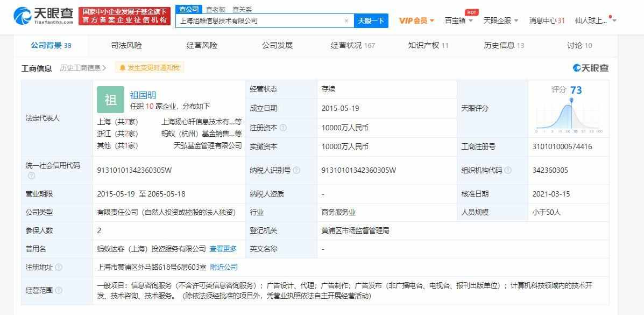644x315 pixels.
Task: Click the help icon next to 注册资本
Action: pos(283,128)
